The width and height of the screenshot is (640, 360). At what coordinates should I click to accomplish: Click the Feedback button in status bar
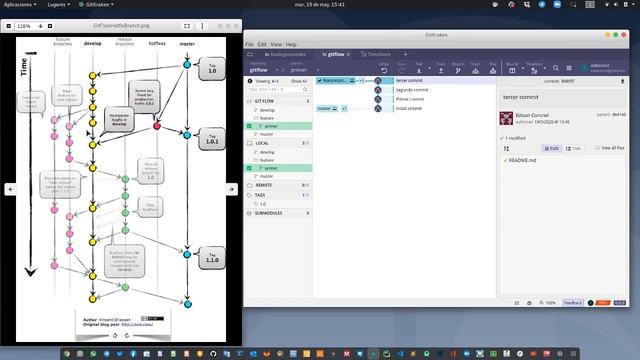click(573, 303)
